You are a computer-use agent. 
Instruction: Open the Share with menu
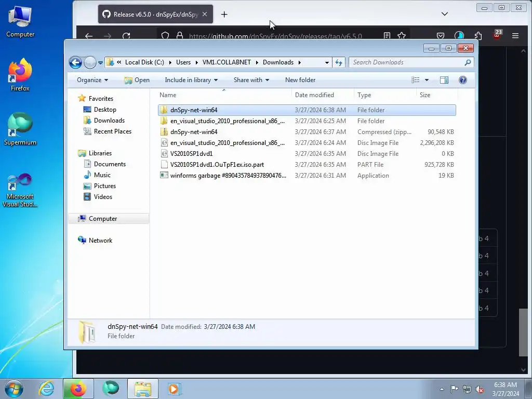pyautogui.click(x=251, y=80)
